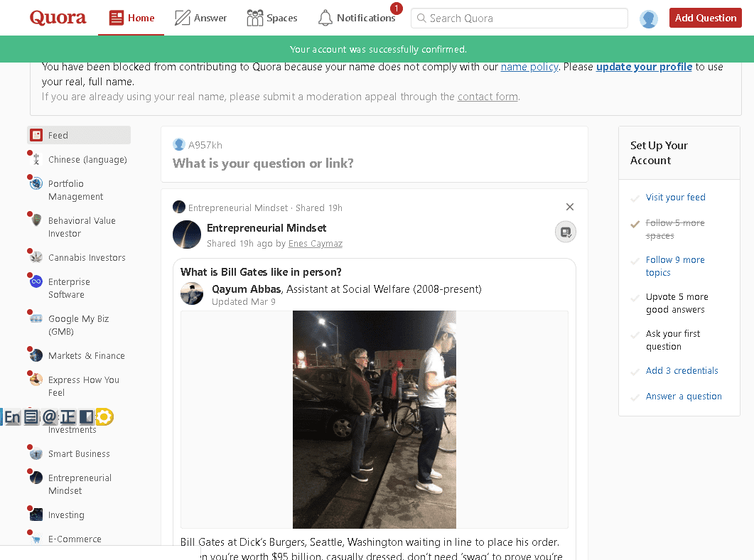Click 'What is your question or link?' box
Image resolution: width=754 pixels, height=560 pixels.
pos(263,163)
